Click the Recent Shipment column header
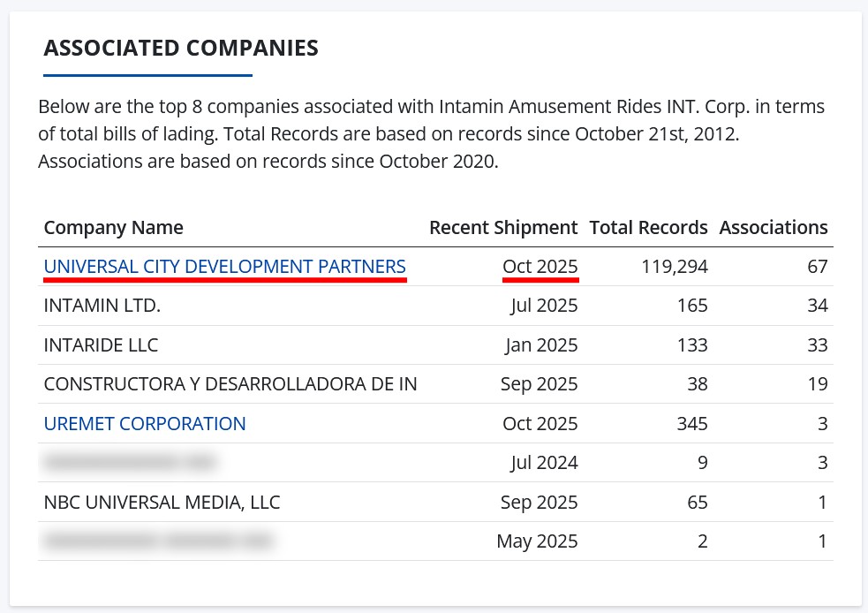Screen dimensions: 868x613 point(503,228)
